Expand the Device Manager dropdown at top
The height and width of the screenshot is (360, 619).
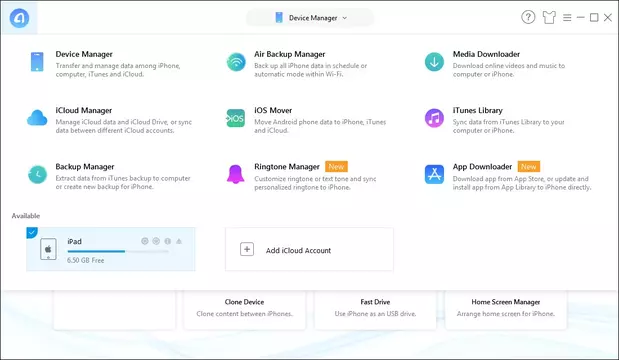[x=310, y=18]
